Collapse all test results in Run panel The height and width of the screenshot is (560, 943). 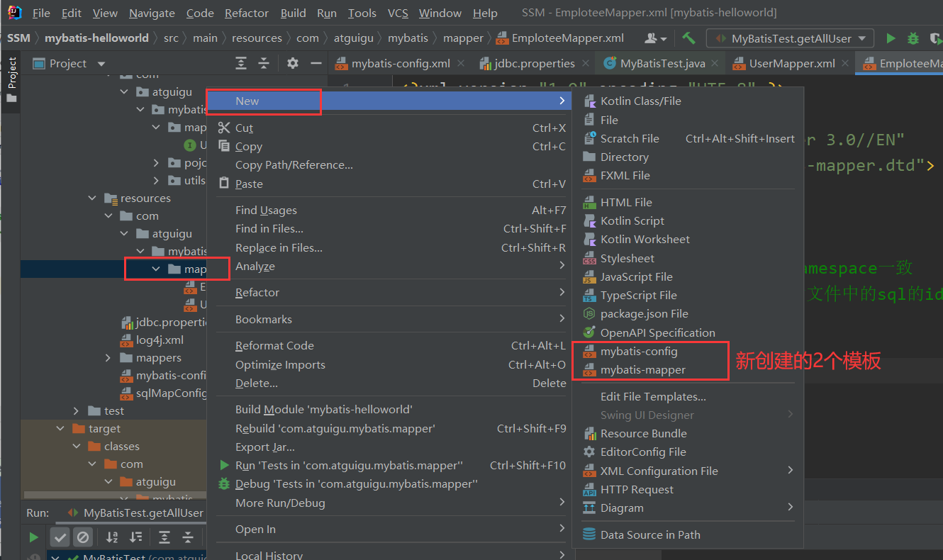tap(187, 537)
